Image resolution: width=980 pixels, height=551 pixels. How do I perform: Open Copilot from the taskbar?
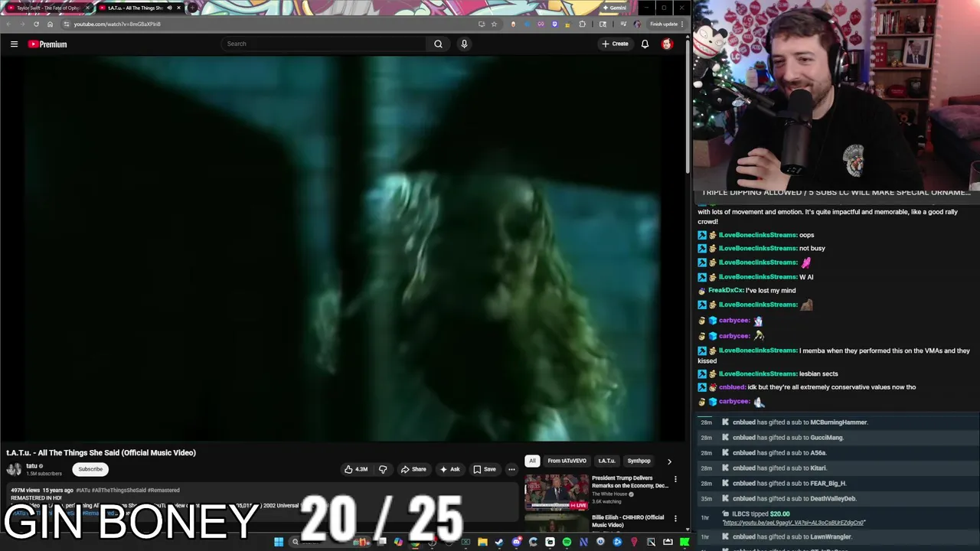398,542
